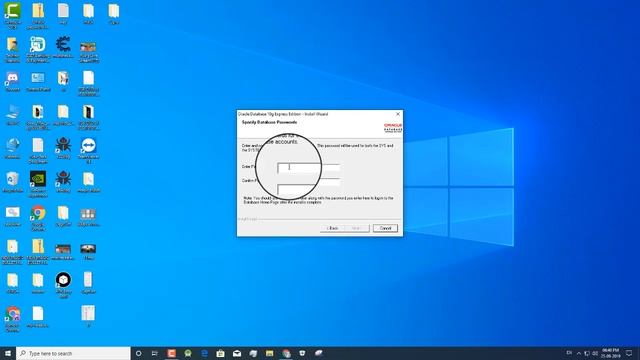640x360 pixels.
Task: Show hidden system tray icons
Action: click(578, 353)
